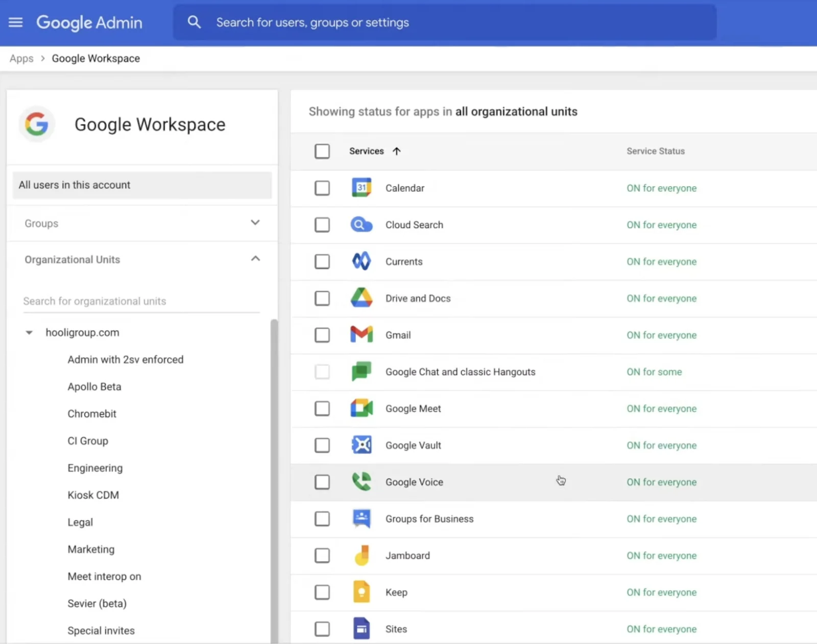Open Google Chat and classic Hangouts

coord(461,371)
